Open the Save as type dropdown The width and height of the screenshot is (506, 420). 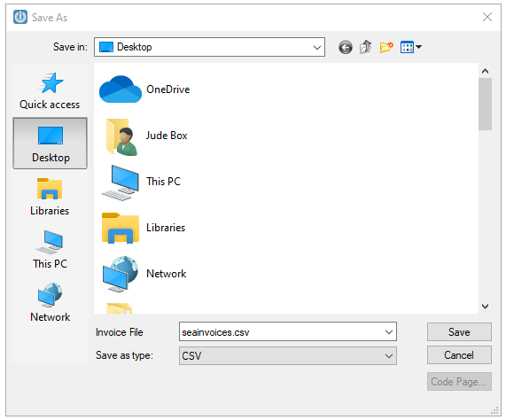click(x=389, y=356)
